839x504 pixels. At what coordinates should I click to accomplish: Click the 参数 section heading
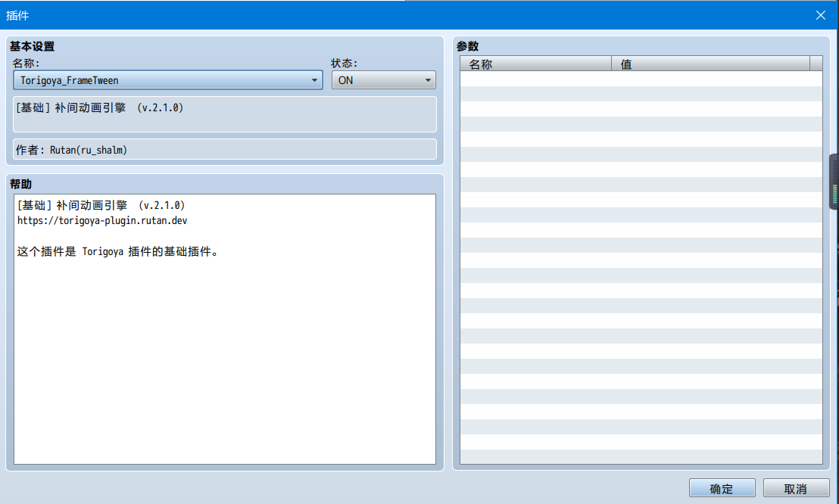pyautogui.click(x=468, y=47)
